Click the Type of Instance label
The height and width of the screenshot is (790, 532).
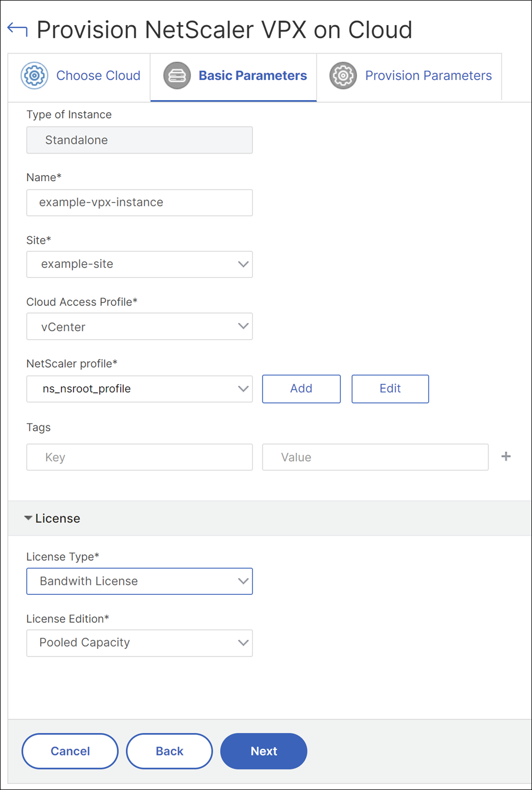coord(69,115)
